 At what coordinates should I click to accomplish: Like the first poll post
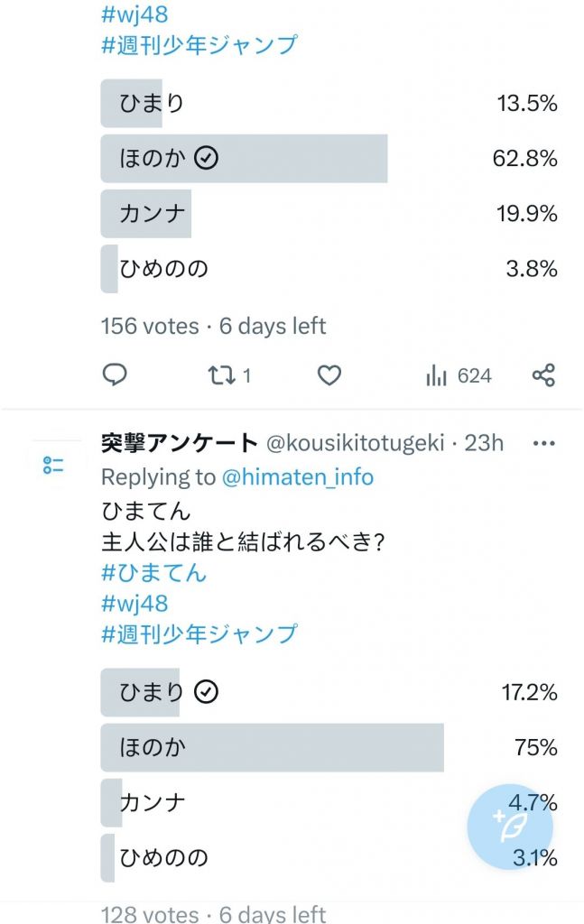pos(329,375)
